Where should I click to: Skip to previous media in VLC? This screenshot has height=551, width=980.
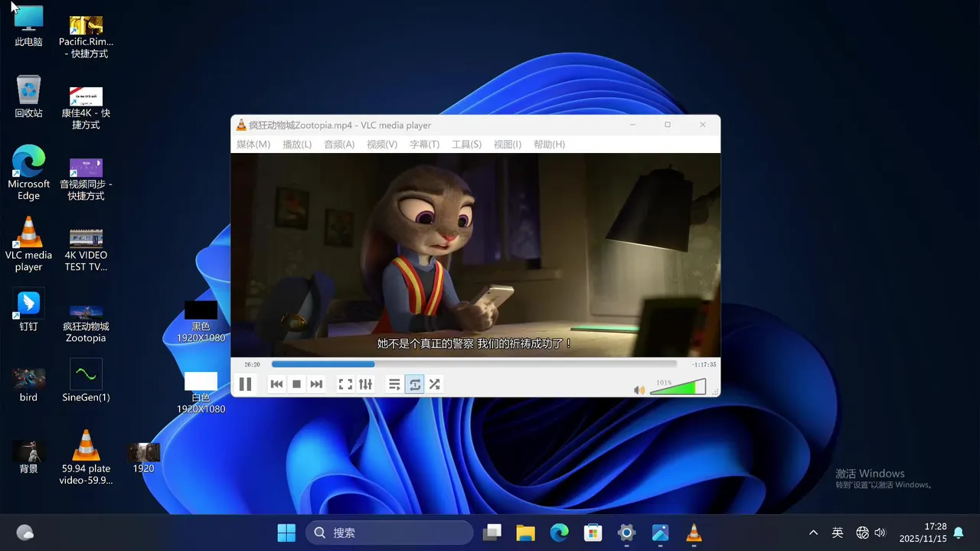point(277,384)
